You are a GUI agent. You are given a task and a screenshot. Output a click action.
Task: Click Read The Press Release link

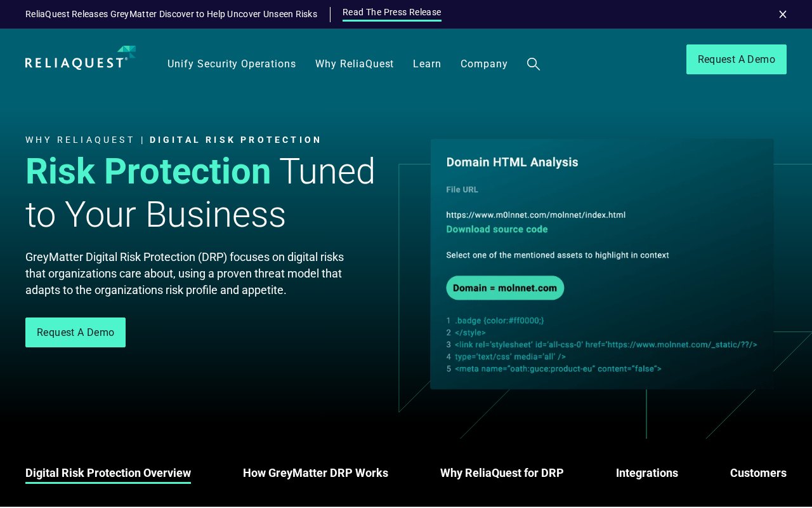coord(392,13)
